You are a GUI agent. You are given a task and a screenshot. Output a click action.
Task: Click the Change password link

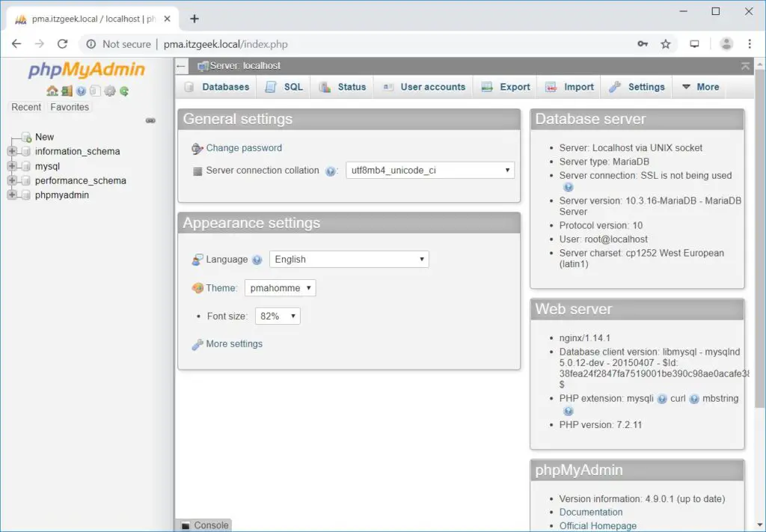click(x=244, y=148)
